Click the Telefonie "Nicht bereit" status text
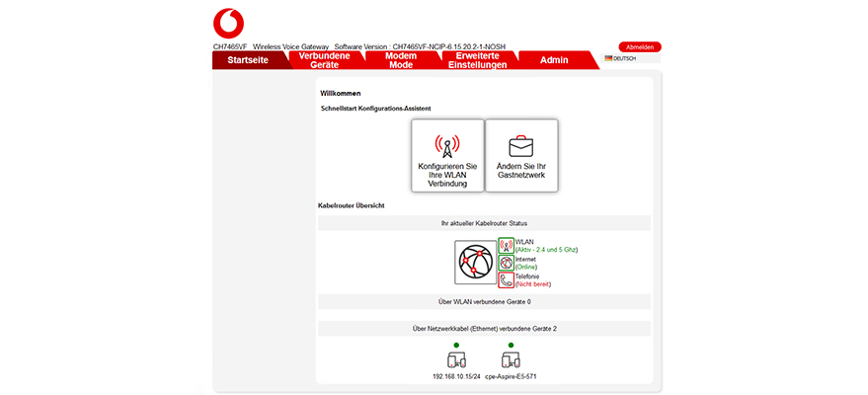This screenshot has height=395, width=868. (x=537, y=283)
